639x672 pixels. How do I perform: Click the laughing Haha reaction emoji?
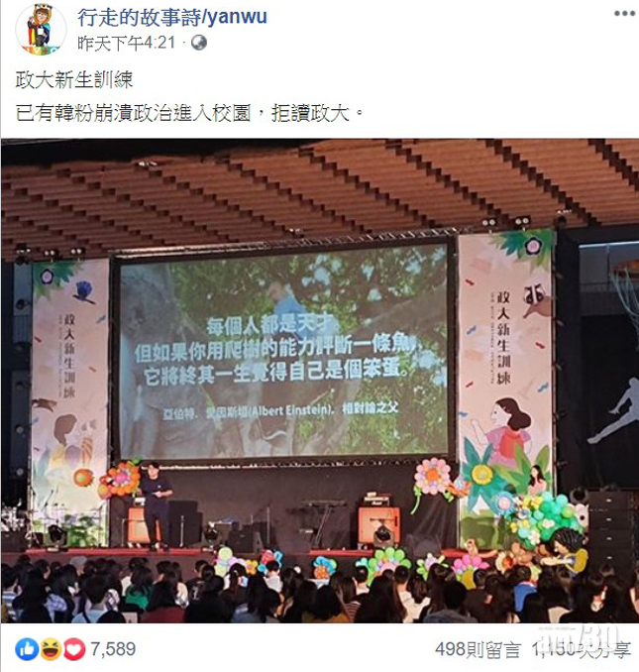[x=51, y=649]
